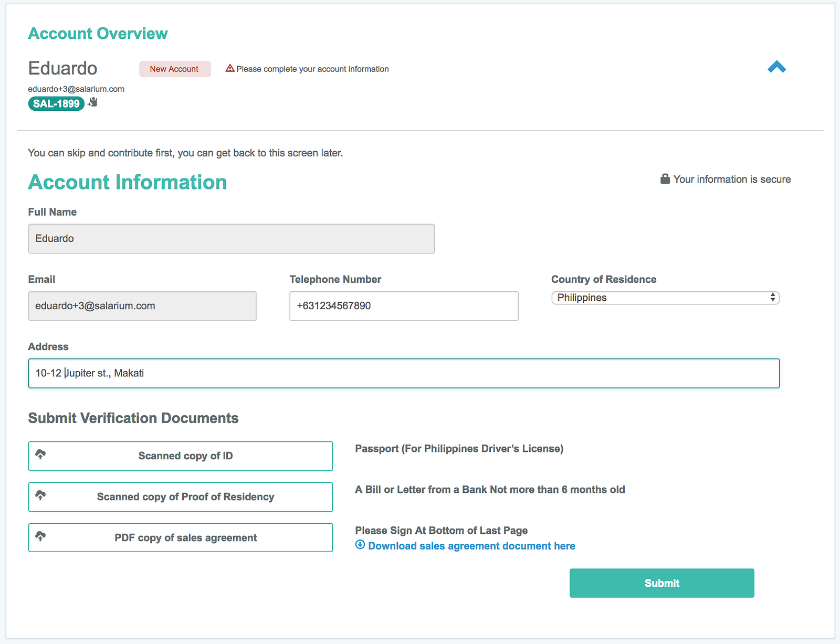Click the cloud upload icon on Scanned copy of ID
The height and width of the screenshot is (644, 840).
point(40,454)
